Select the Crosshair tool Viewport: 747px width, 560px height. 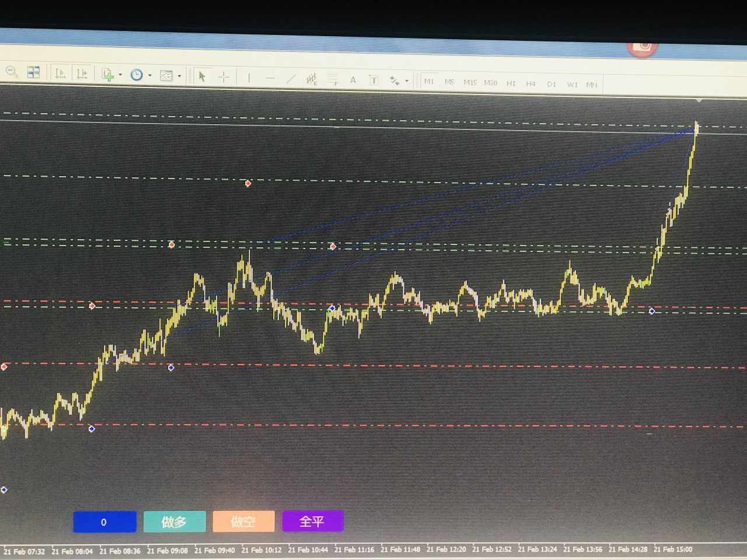click(224, 76)
